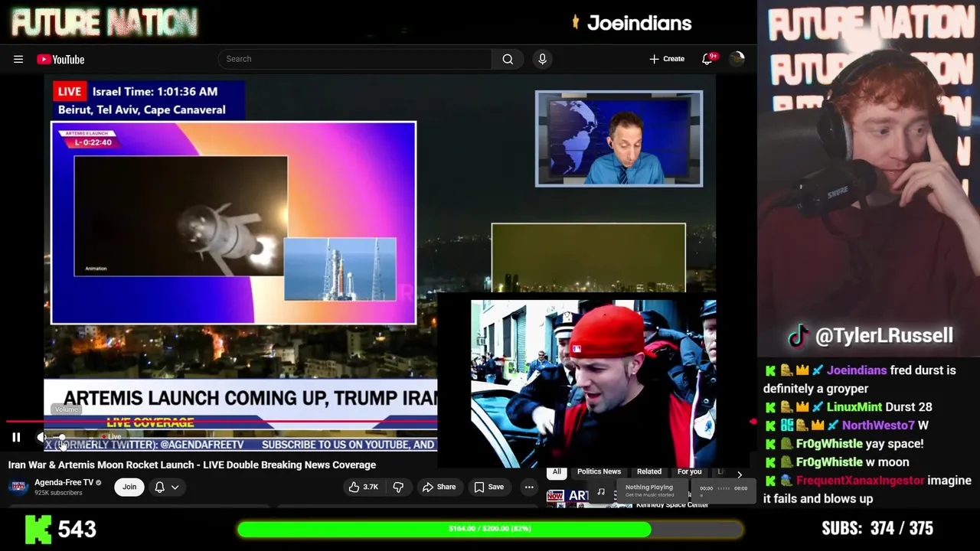Advance filter chips with right chevron
This screenshot has height=551, width=980.
pyautogui.click(x=739, y=474)
